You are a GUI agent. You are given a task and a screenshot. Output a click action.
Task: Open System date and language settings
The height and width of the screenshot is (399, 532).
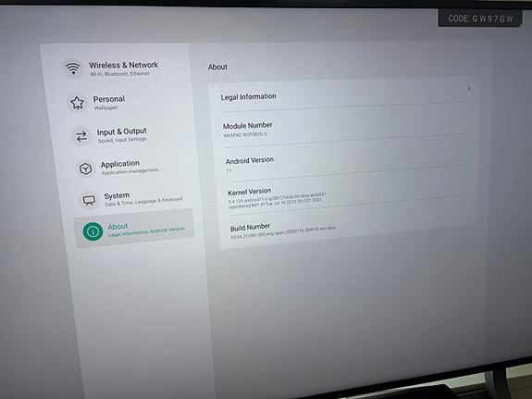143,199
